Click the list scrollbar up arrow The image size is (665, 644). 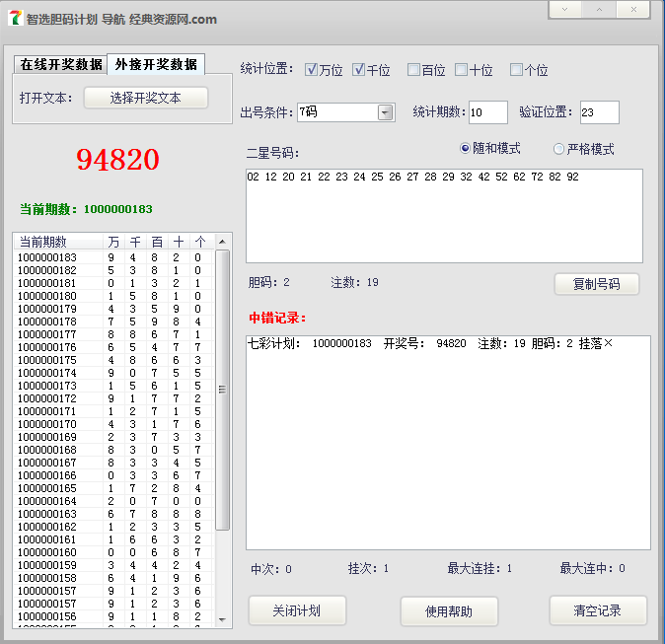[x=222, y=242]
